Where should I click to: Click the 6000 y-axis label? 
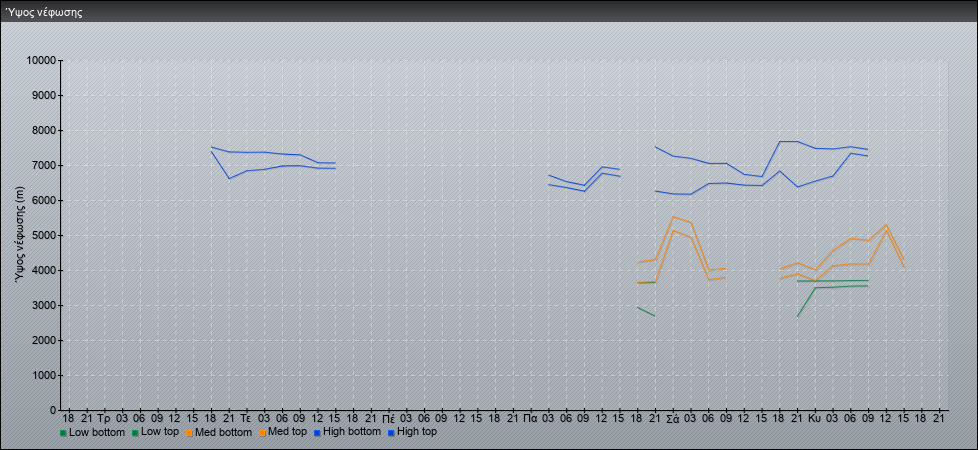(44, 200)
